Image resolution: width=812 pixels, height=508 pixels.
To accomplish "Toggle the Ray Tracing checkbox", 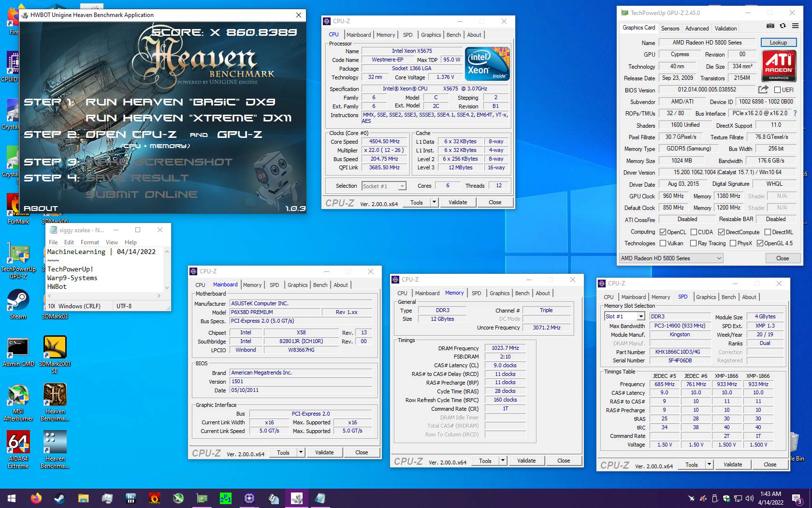I will (x=693, y=243).
